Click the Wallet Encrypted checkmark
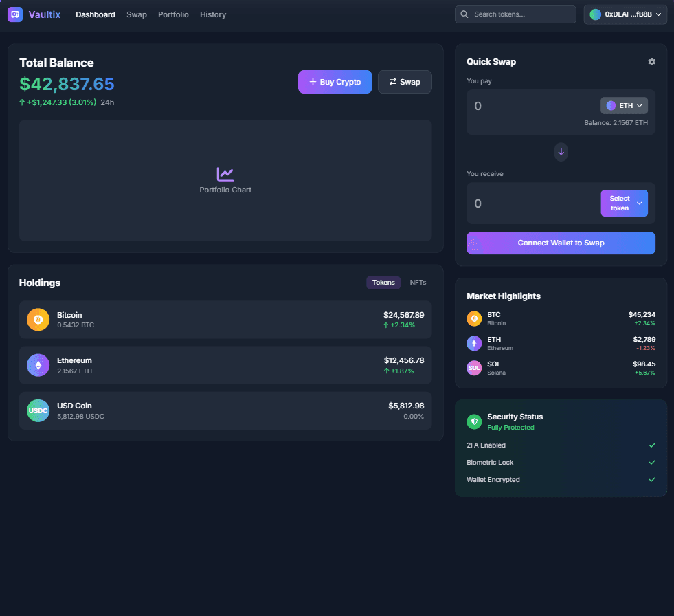This screenshot has height=616, width=674. coord(652,480)
